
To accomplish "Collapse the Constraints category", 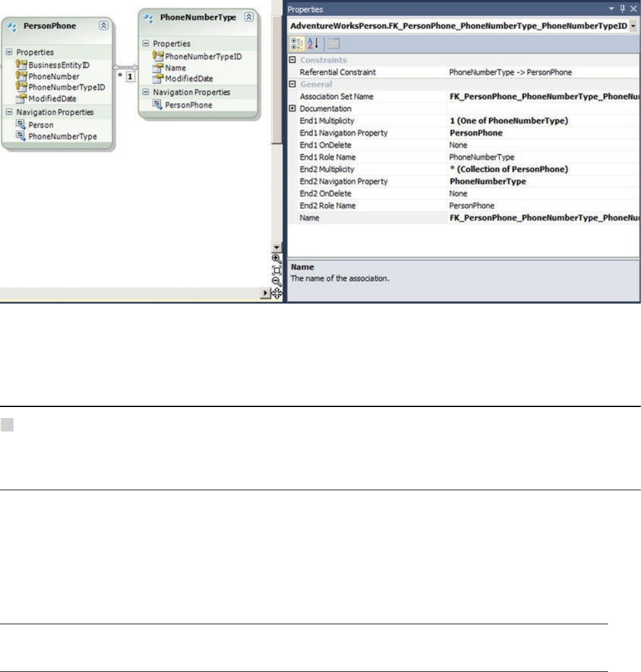I will tap(293, 60).
